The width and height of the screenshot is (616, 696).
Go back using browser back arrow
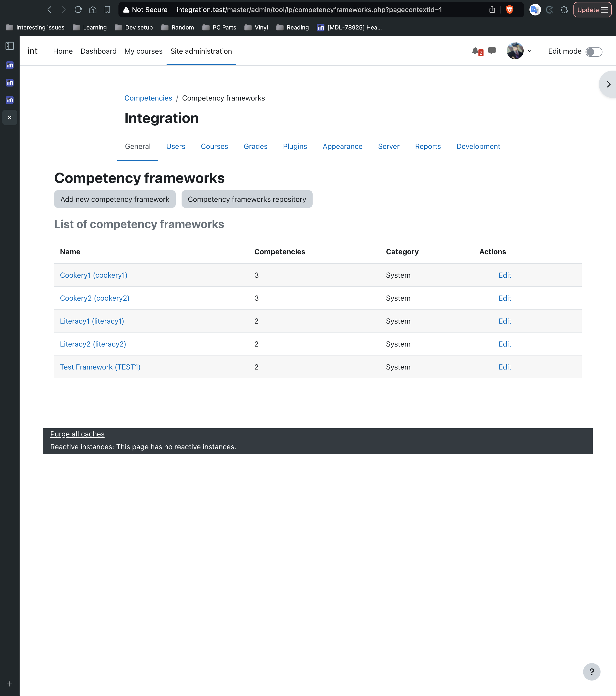(x=50, y=9)
